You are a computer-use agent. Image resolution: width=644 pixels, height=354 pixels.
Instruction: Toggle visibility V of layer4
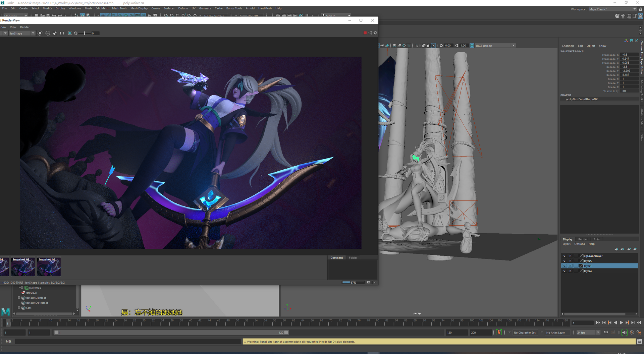point(564,271)
